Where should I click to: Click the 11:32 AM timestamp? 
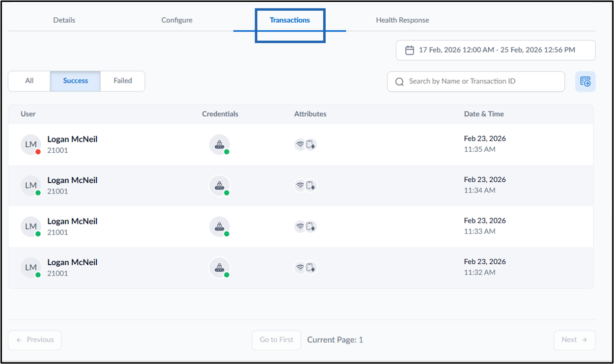(479, 273)
